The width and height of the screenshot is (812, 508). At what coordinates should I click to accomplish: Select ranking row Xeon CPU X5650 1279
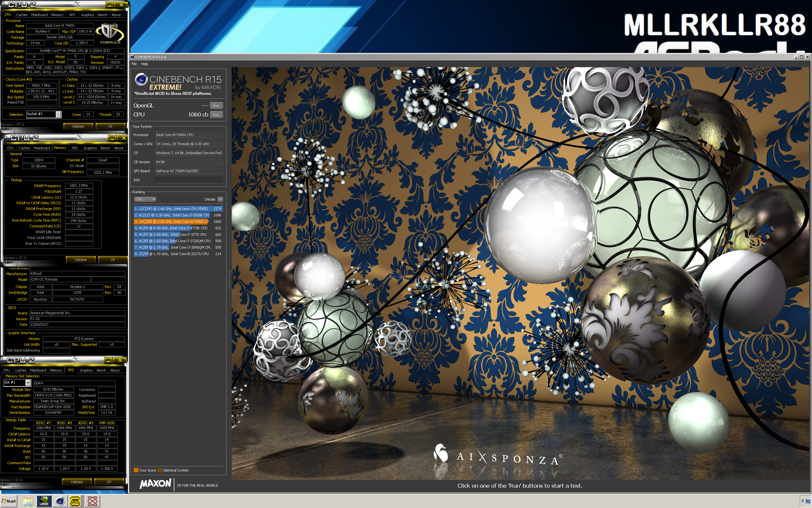coord(178,209)
